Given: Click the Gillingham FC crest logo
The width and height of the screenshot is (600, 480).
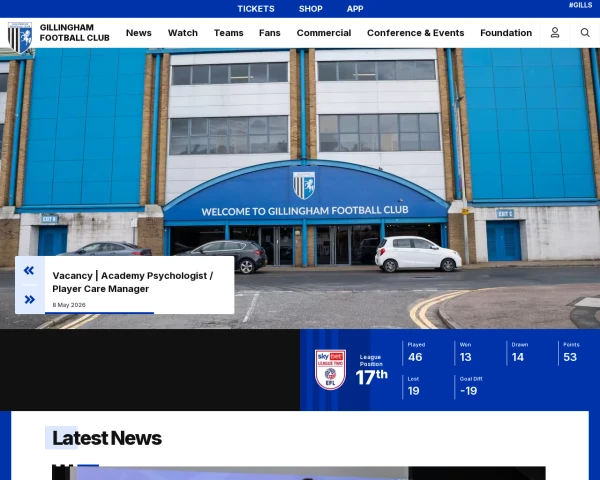Looking at the screenshot, I should click(x=20, y=37).
